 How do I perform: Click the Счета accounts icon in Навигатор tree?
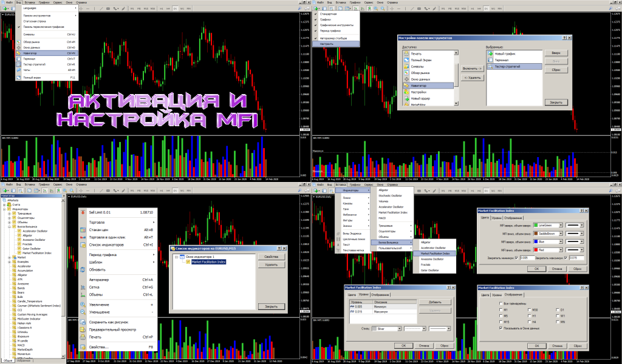[x=9, y=205]
